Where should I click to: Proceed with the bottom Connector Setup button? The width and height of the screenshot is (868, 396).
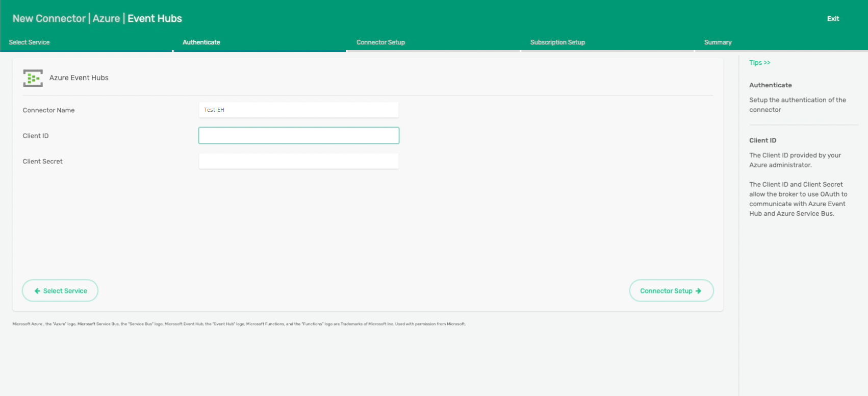[x=671, y=291]
